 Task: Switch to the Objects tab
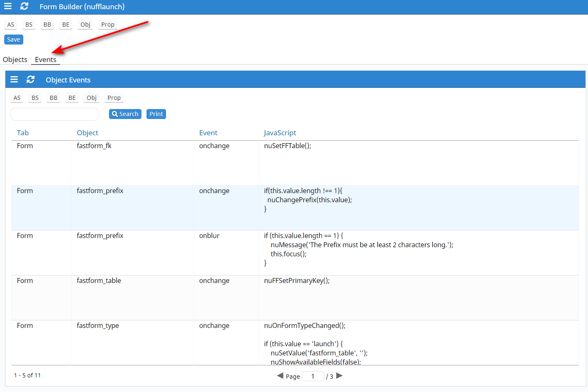click(x=15, y=60)
